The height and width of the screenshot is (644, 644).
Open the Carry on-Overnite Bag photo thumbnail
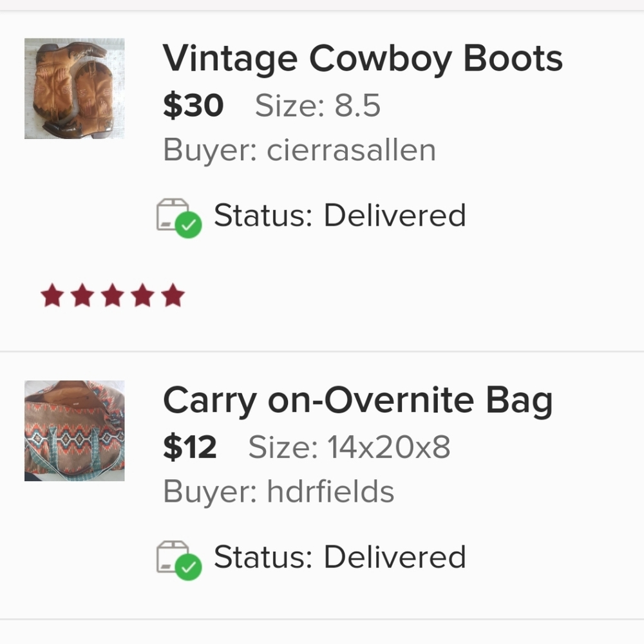tap(74, 430)
